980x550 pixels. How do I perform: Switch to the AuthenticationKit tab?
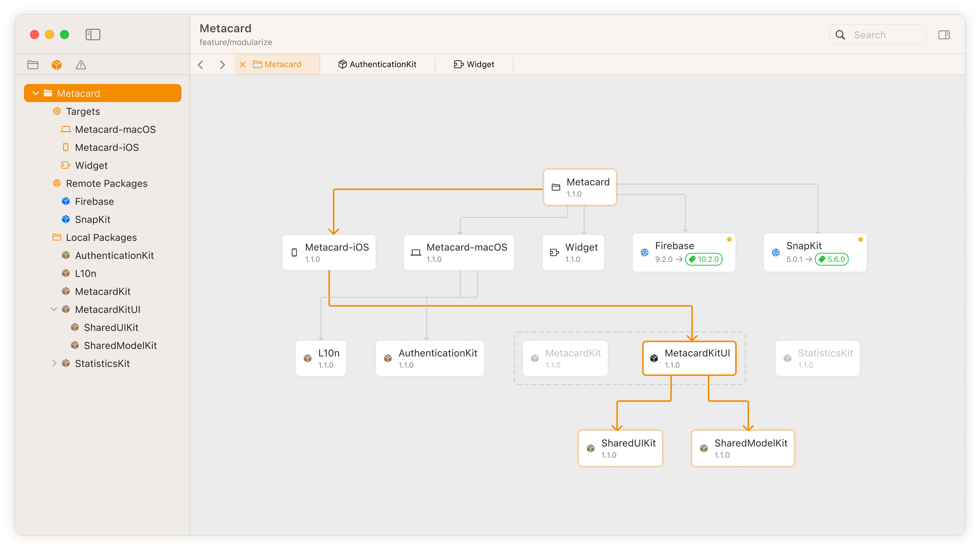(x=377, y=64)
